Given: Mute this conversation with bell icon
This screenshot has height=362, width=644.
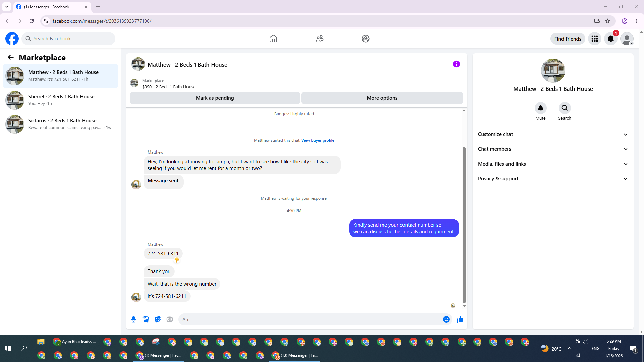Looking at the screenshot, I should pyautogui.click(x=540, y=108).
